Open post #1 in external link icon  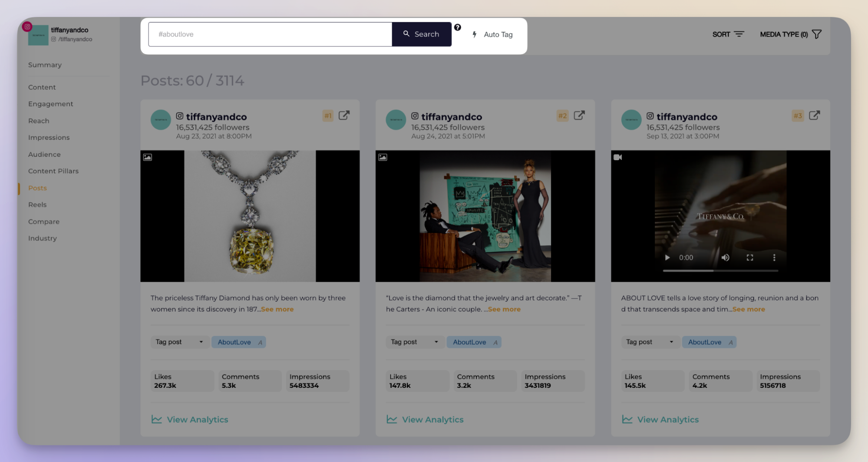point(344,115)
